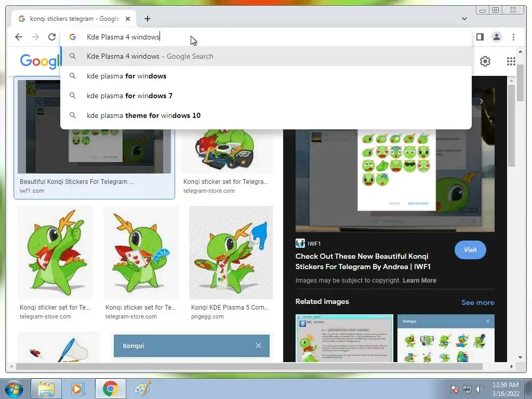Viewport: 532px width, 399px height.
Task: Click the Learn More copyright link
Action: pyautogui.click(x=419, y=280)
